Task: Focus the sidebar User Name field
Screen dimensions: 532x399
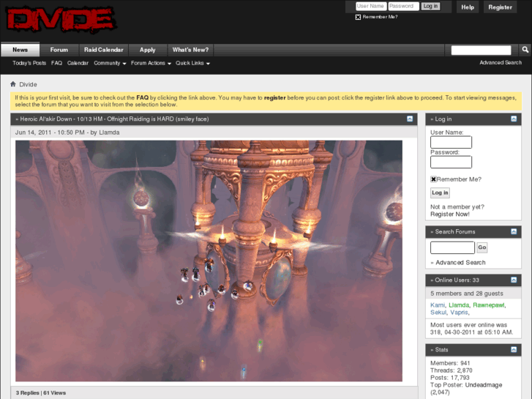Action: coord(451,142)
